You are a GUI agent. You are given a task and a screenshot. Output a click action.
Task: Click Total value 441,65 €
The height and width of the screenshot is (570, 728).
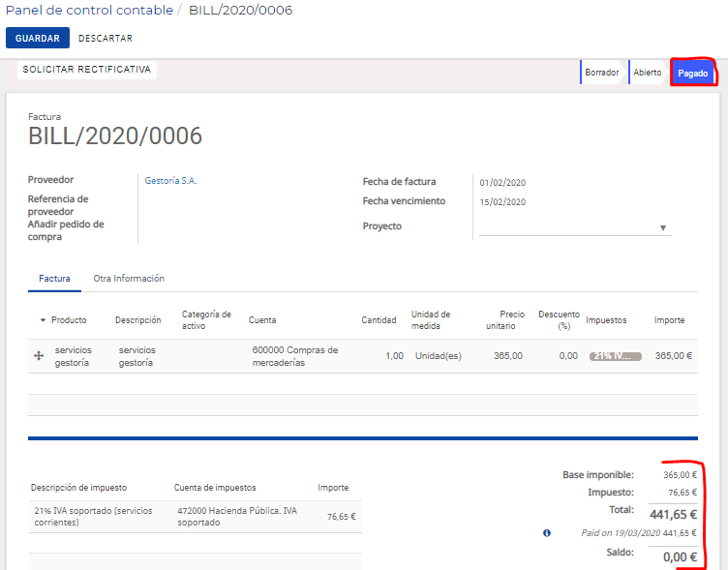click(x=673, y=515)
